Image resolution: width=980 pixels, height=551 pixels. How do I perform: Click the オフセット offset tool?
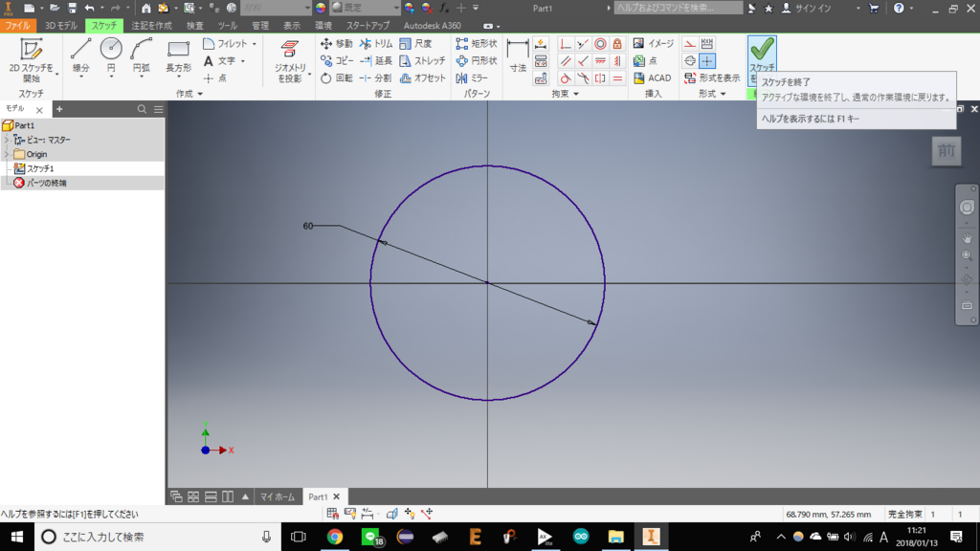tap(422, 78)
